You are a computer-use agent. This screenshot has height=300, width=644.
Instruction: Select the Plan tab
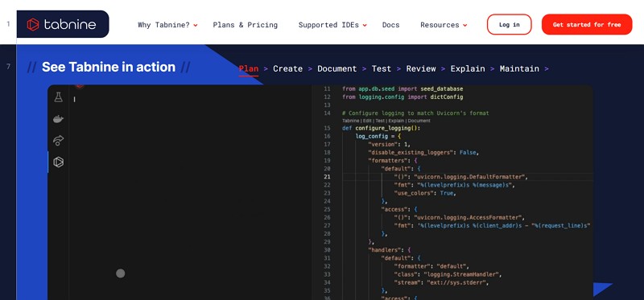249,68
